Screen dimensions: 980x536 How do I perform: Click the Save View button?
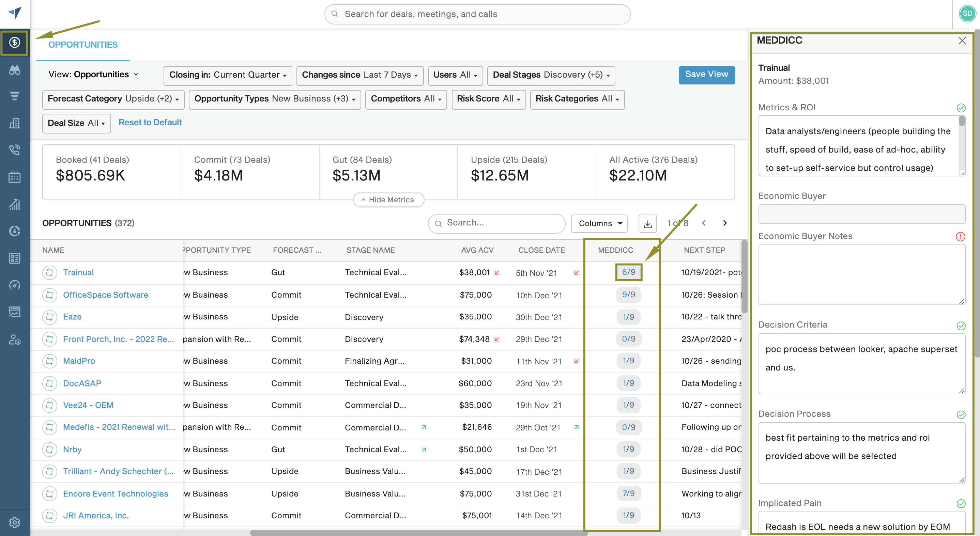pos(706,75)
